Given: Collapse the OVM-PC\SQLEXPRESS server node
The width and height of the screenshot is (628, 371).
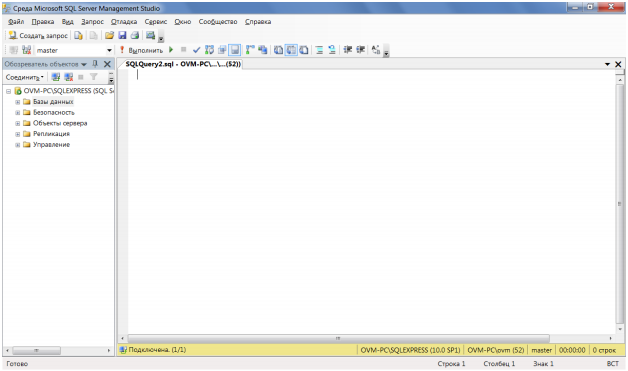Looking at the screenshot, I should coord(8,91).
